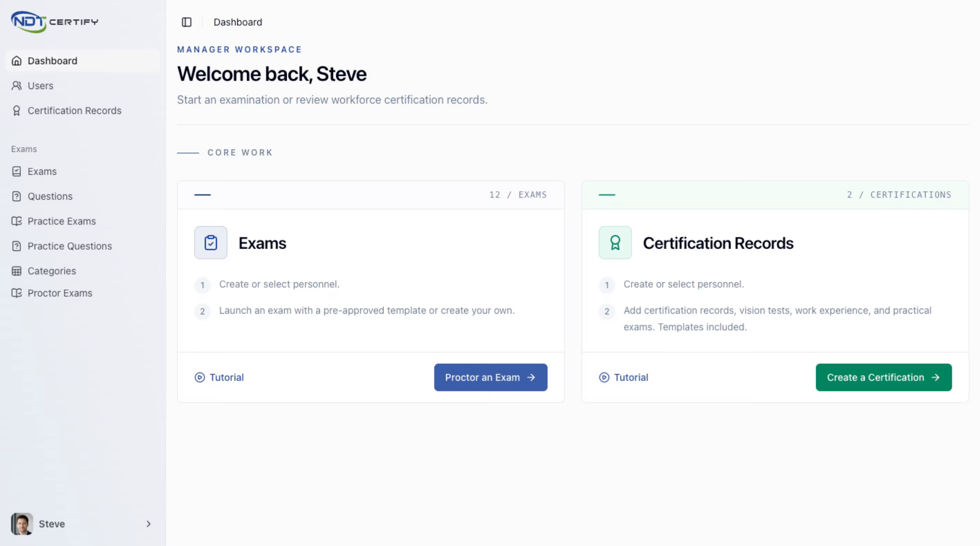Open Questions in the sidebar
980x546 pixels.
pos(83,196)
